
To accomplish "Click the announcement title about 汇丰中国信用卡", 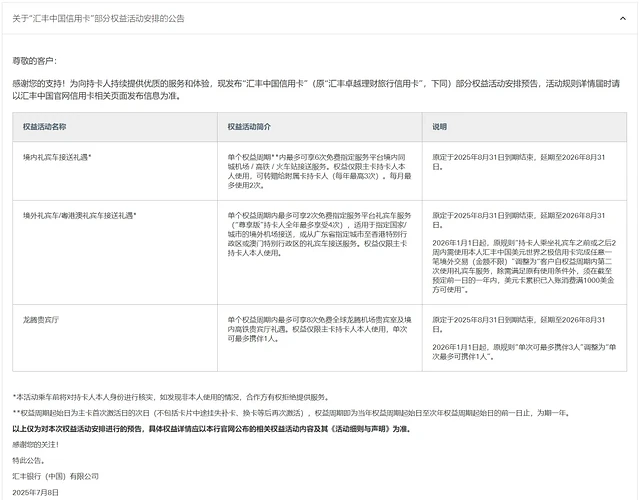I will (98, 18).
